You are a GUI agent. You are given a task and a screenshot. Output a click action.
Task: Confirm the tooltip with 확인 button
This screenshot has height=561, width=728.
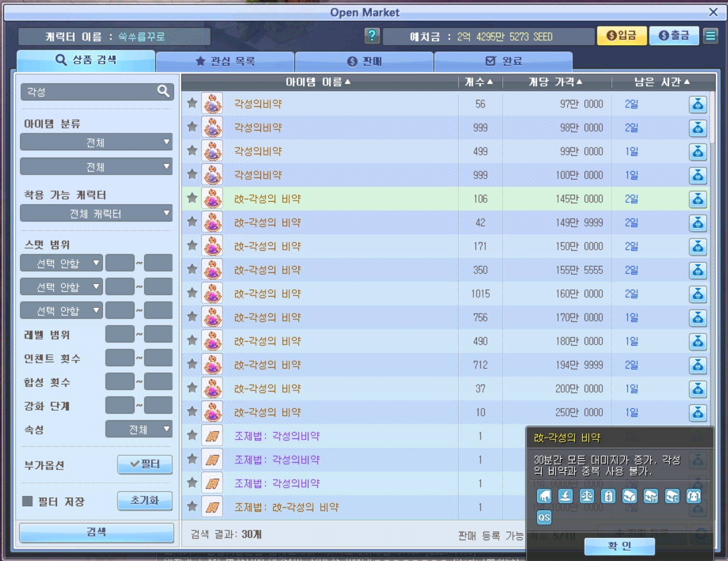click(x=619, y=546)
